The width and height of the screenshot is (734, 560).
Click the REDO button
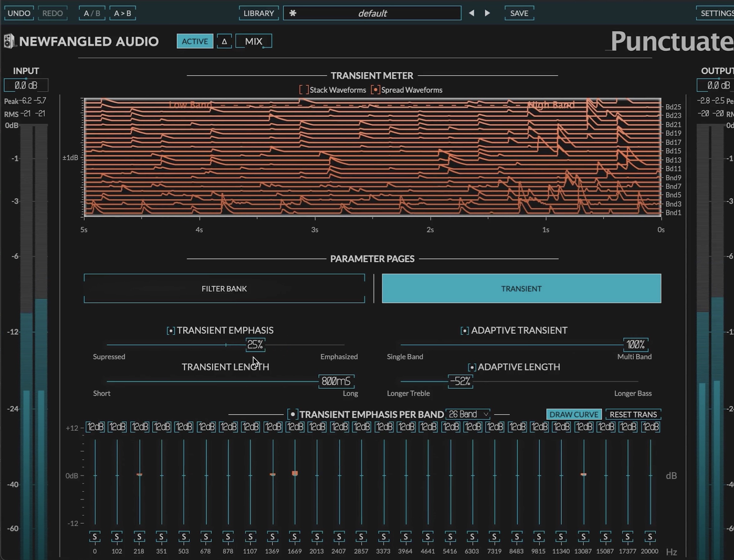[53, 13]
